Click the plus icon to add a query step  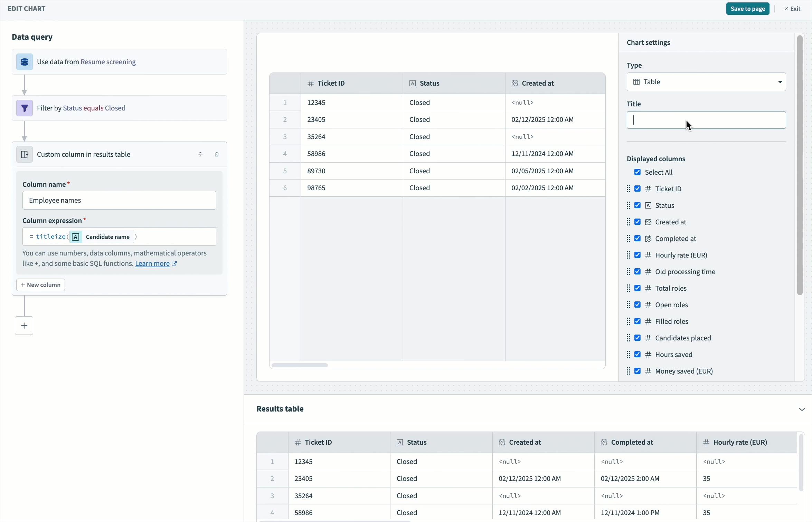(23, 326)
